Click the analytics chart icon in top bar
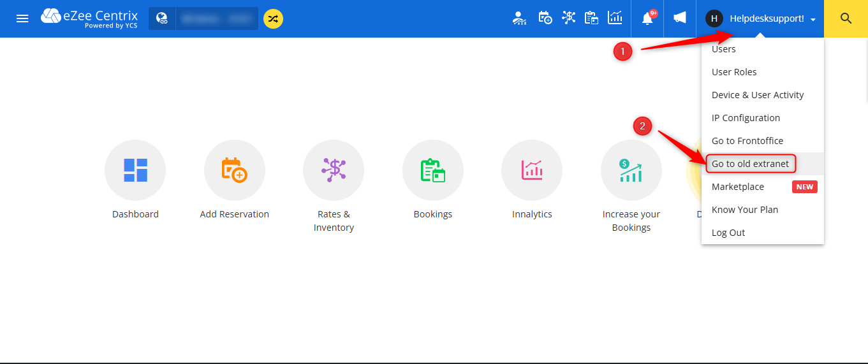The width and height of the screenshot is (868, 364). (615, 18)
